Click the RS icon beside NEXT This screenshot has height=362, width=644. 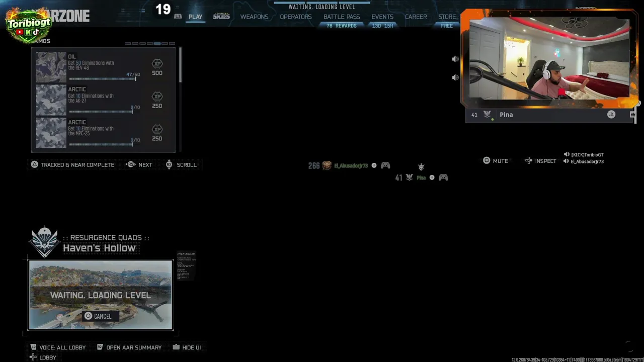pos(130,164)
